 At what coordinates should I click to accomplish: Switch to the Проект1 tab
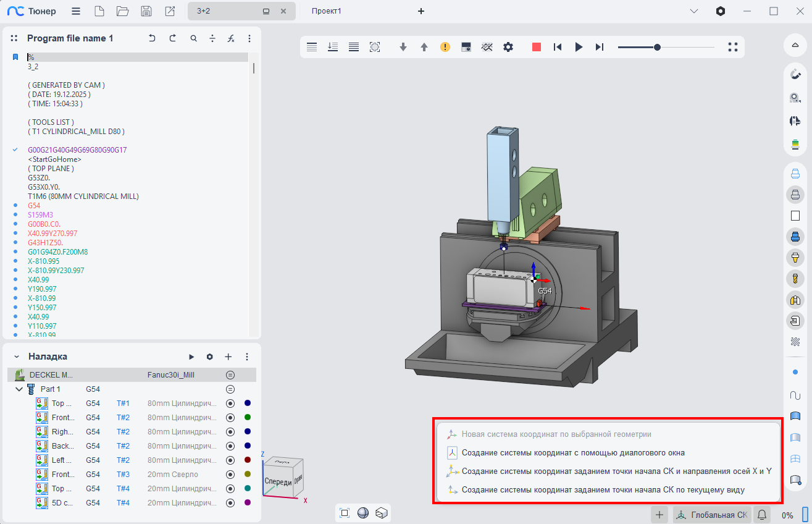coord(327,11)
